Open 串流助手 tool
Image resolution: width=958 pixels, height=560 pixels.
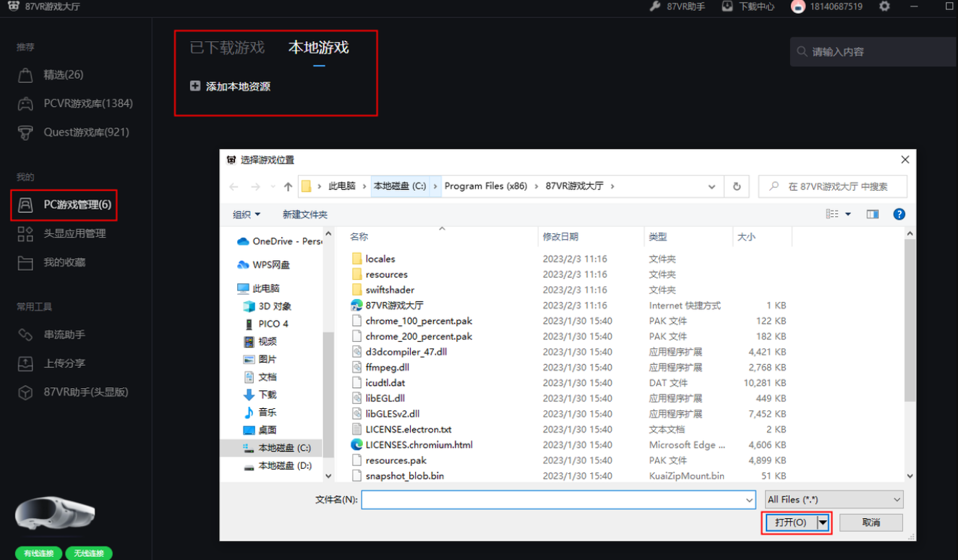coord(51,335)
